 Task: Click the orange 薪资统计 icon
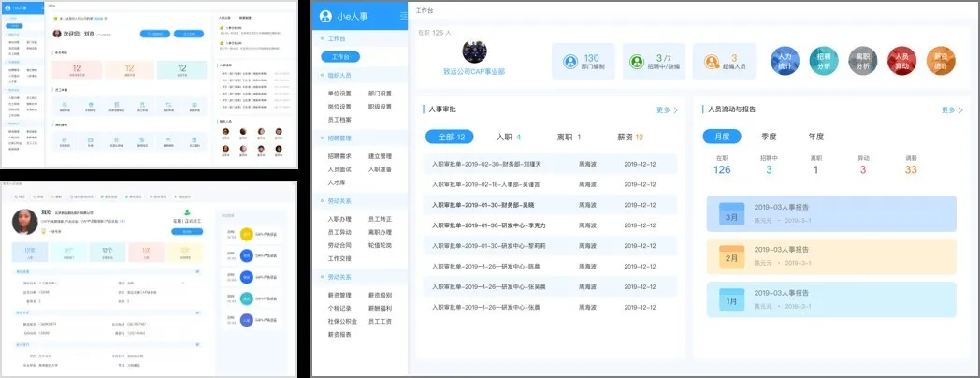(942, 62)
